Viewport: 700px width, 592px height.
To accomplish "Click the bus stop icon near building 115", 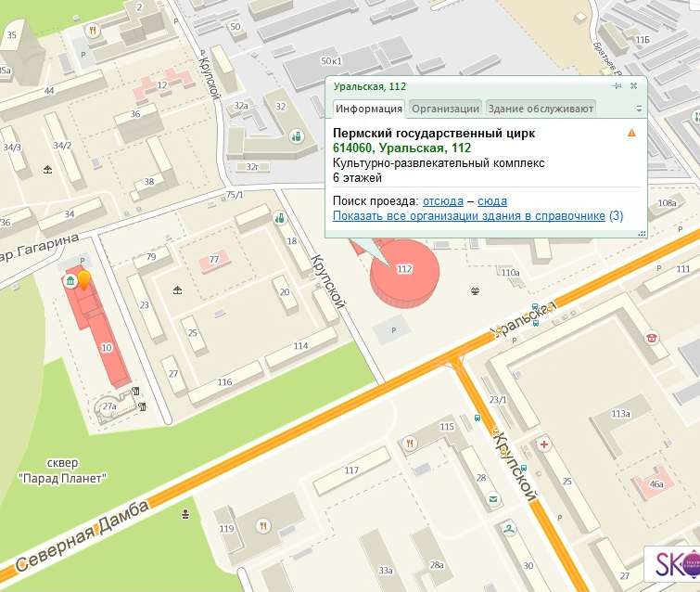I will [x=477, y=418].
